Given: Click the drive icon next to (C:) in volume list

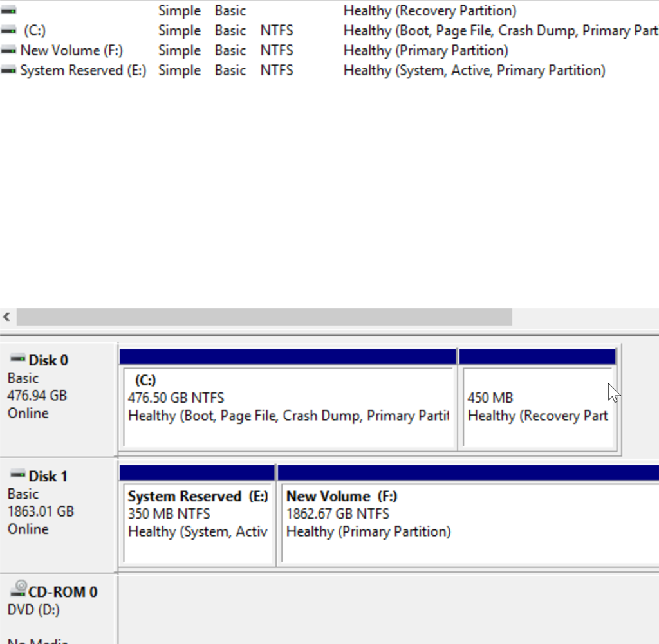Looking at the screenshot, I should [9, 30].
